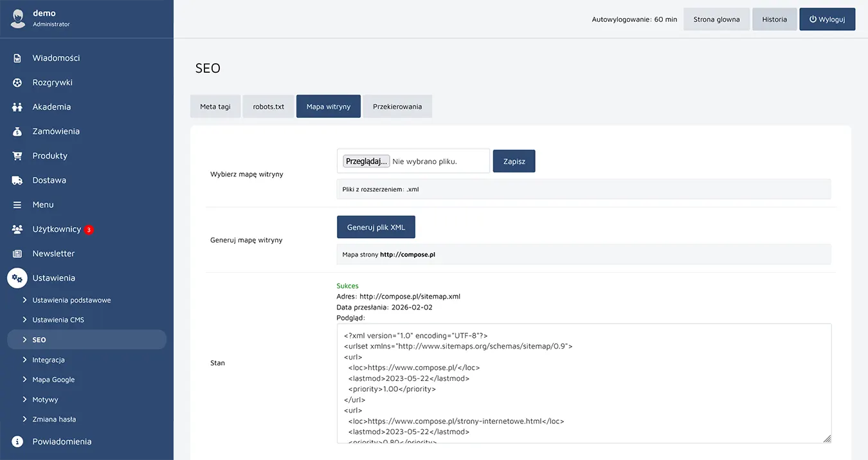The image size is (868, 460).
Task: Open the Przekierowania tab
Action: (397, 107)
